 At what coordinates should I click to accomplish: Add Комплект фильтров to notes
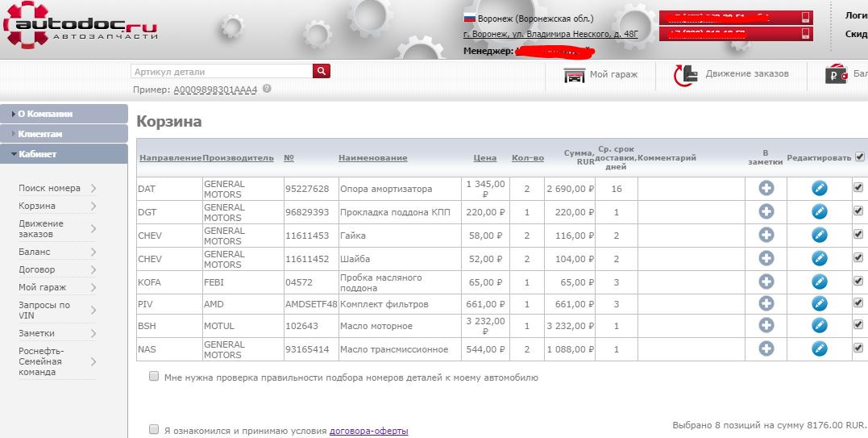coord(766,303)
